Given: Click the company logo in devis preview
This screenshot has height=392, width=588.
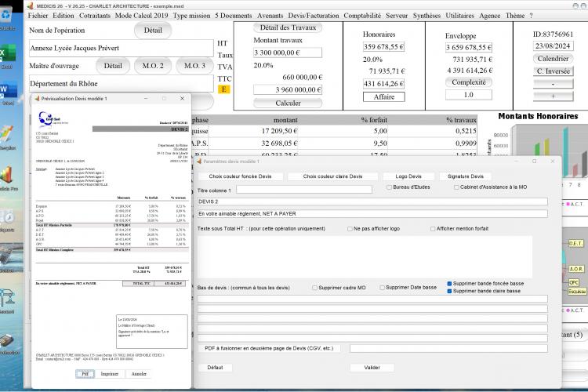Looking at the screenshot, I should (x=53, y=118).
